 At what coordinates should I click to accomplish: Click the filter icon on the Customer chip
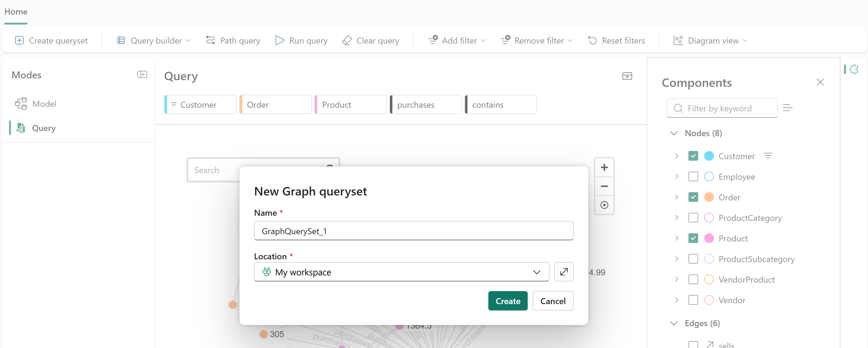tap(173, 104)
